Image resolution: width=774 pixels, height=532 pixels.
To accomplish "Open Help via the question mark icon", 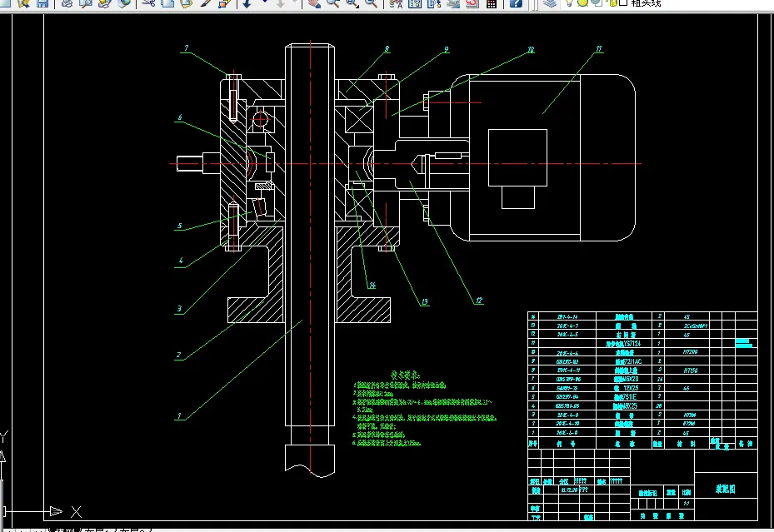I will point(516,3).
